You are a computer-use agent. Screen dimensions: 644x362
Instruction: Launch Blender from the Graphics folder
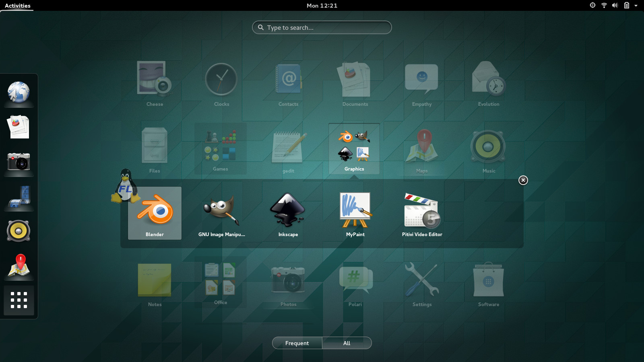click(155, 213)
